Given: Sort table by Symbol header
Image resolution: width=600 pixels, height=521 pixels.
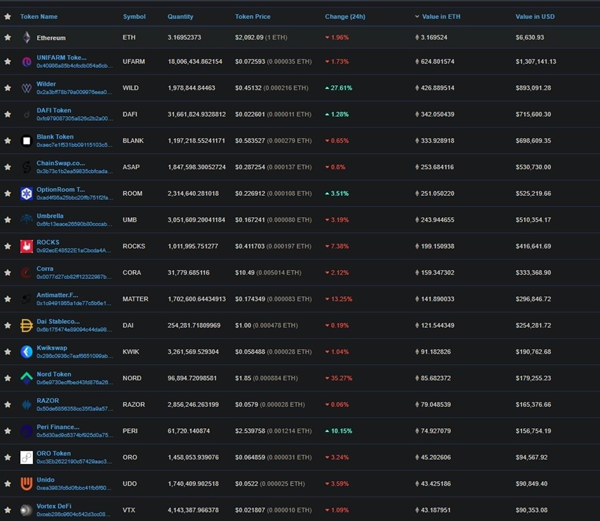Looking at the screenshot, I should [x=134, y=16].
